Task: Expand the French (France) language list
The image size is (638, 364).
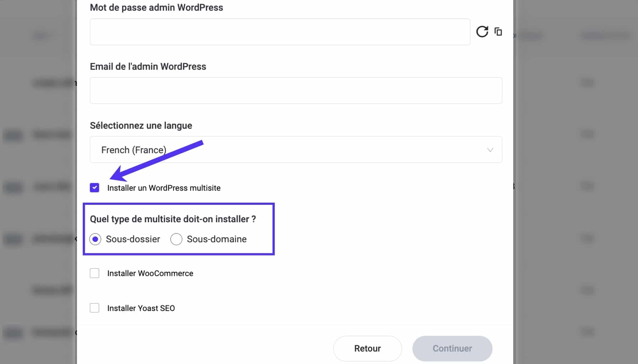Action: pyautogui.click(x=296, y=150)
